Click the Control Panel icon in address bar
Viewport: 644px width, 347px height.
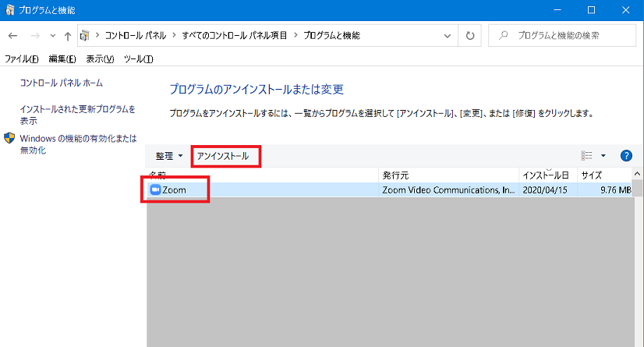tap(85, 36)
